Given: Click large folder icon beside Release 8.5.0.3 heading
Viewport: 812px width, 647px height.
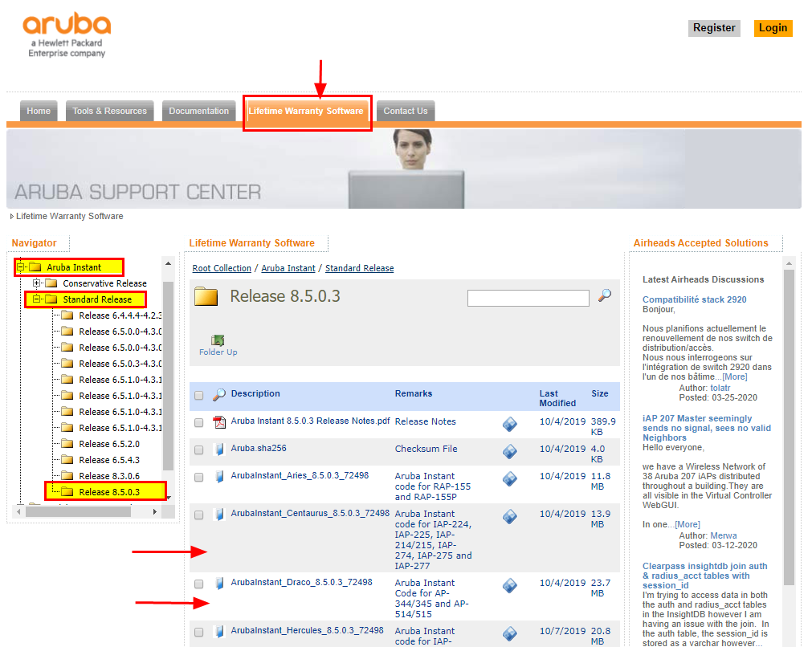Looking at the screenshot, I should coord(206,296).
